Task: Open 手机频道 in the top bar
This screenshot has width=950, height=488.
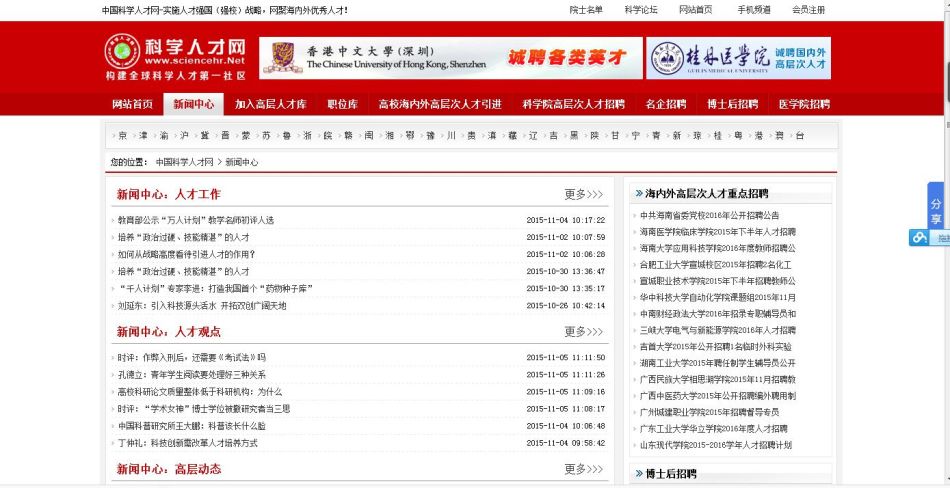Action: 754,10
